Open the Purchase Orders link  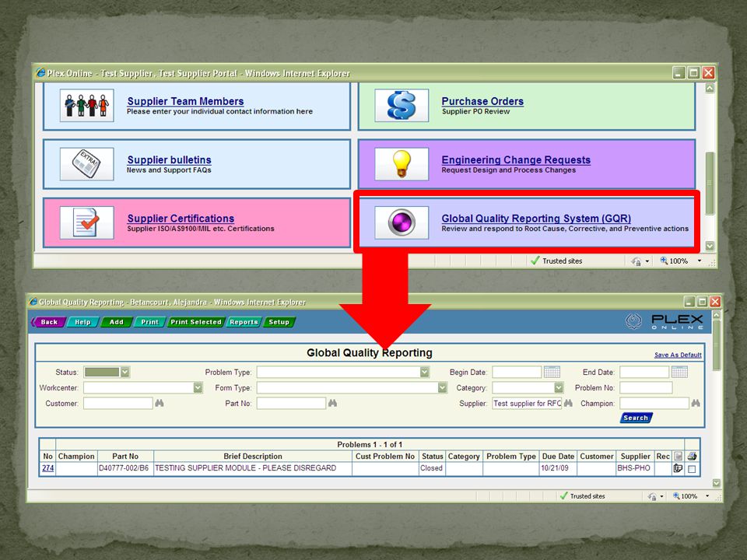(482, 101)
